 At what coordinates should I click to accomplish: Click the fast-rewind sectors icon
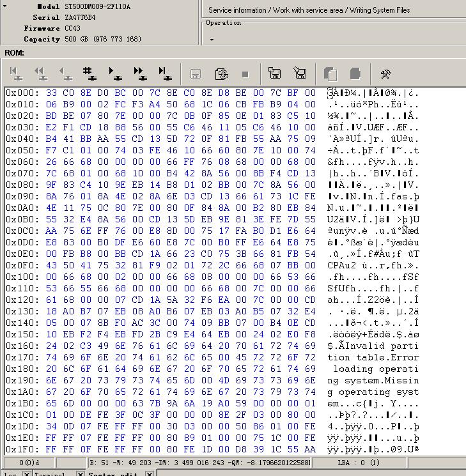[41, 74]
